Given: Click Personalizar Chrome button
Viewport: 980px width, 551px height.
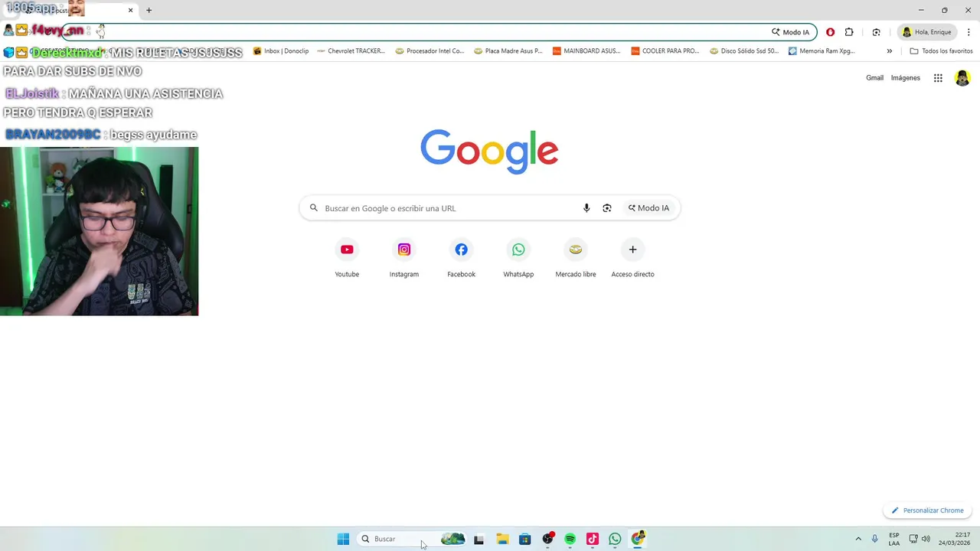Looking at the screenshot, I should click(927, 510).
